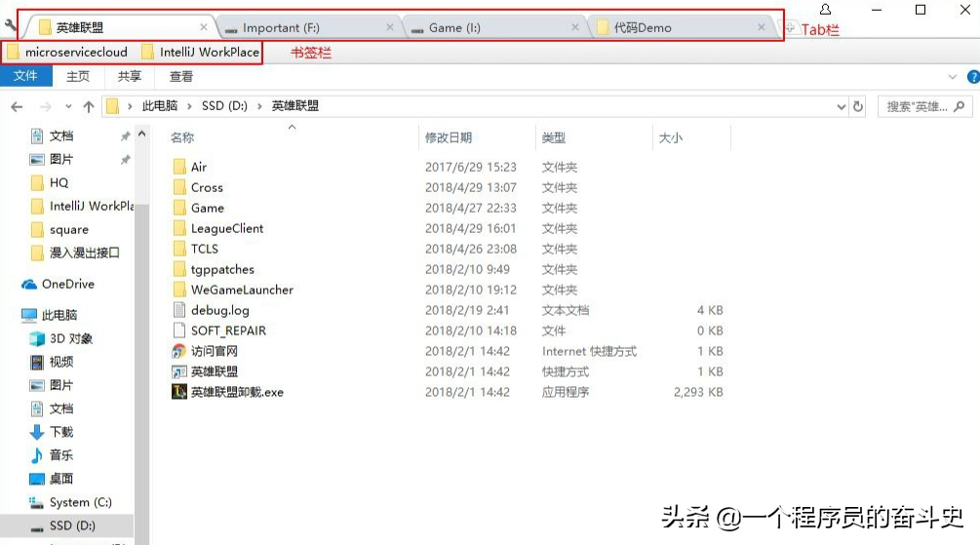
Task: Expand the chevron after SSD (D:) breadcrumb
Action: click(259, 106)
